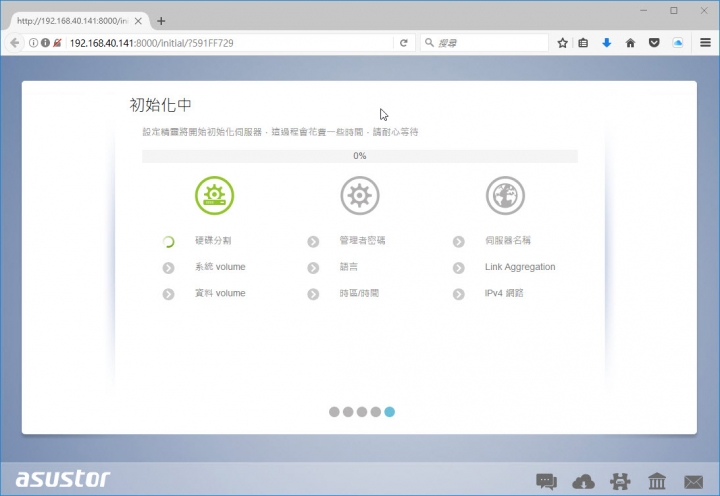This screenshot has height=496, width=720.
Task: Open the chat bubbles icon in footer
Action: (x=546, y=482)
